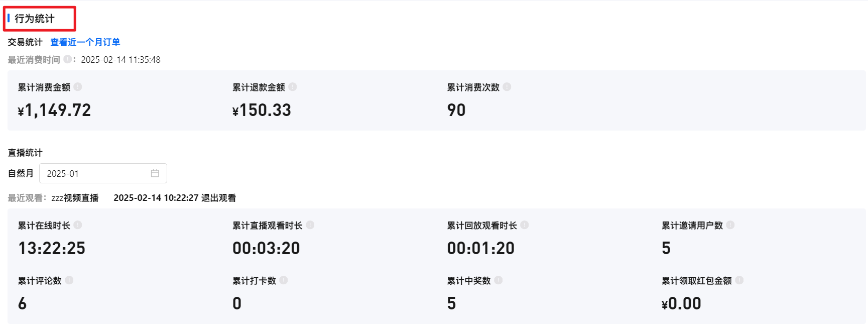Click info icon next to 累计评论数

[x=69, y=280]
